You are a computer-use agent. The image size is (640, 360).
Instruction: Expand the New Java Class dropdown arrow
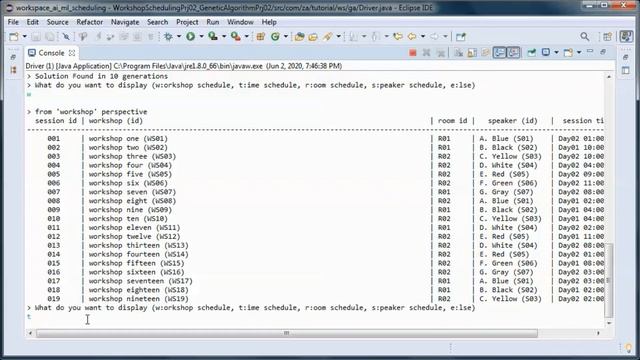pyautogui.click(x=286, y=37)
